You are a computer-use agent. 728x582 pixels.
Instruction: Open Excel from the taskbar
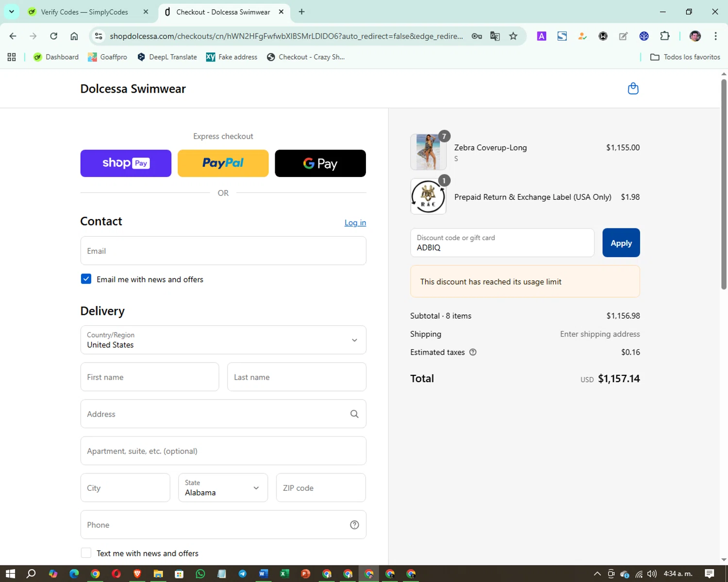click(284, 574)
